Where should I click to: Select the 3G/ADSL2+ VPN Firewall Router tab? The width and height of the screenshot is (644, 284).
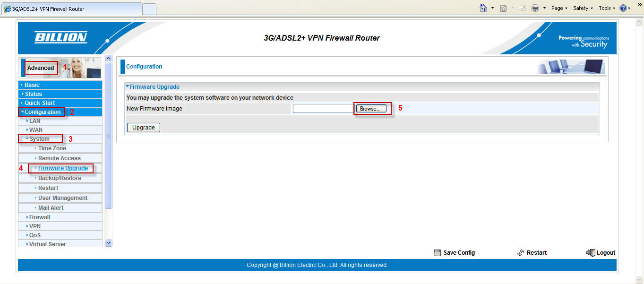[x=71, y=9]
